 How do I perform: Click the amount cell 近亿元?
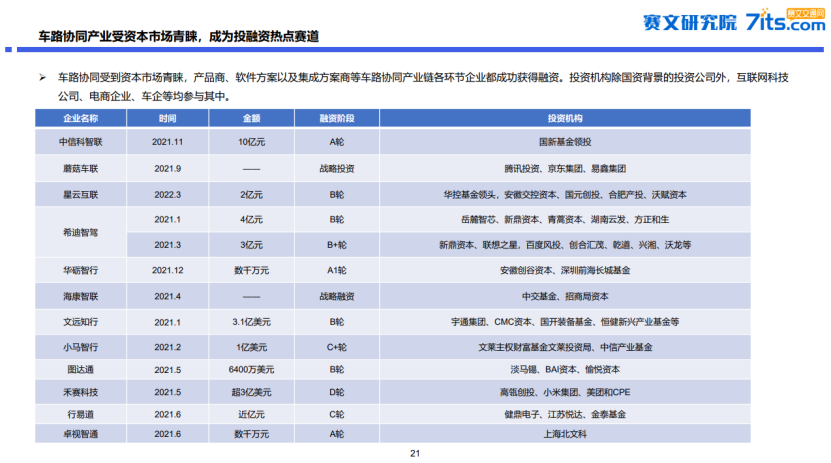click(x=251, y=414)
